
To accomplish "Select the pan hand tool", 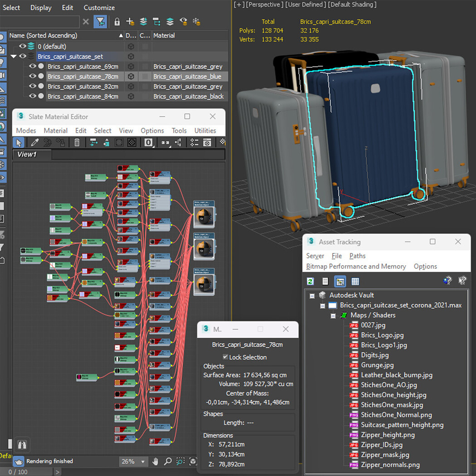I will 155,461.
